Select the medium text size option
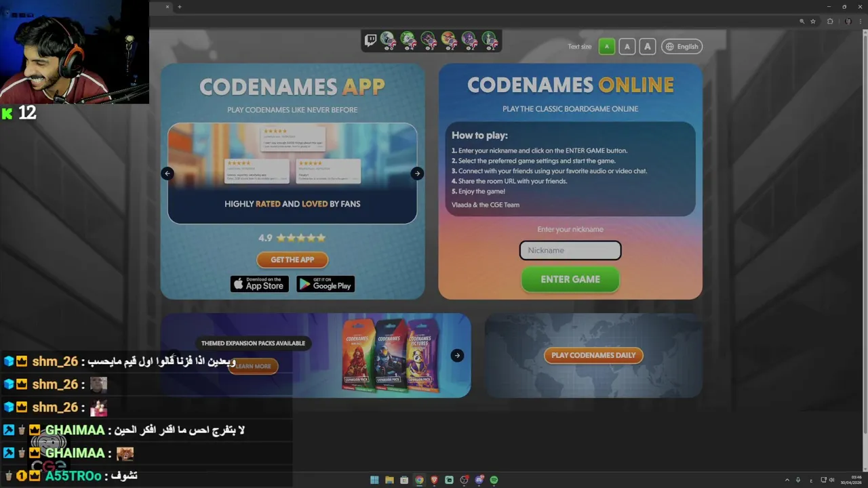This screenshot has width=868, height=488. coord(627,47)
